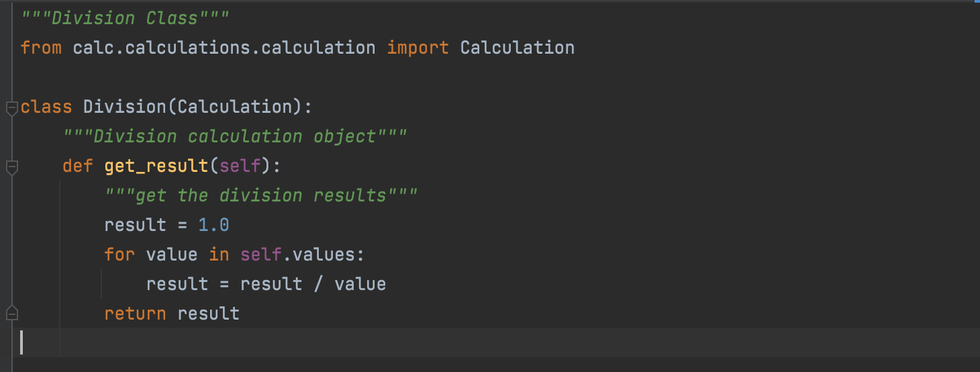This screenshot has height=372, width=980.
Task: Collapse the Division class fold marker
Action: pyautogui.click(x=11, y=108)
